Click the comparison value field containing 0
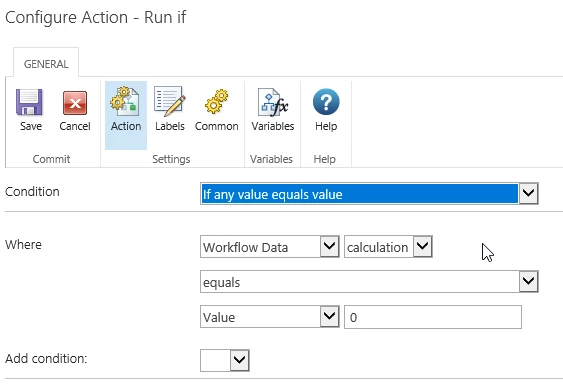The height and width of the screenshot is (391, 563). pos(433,317)
